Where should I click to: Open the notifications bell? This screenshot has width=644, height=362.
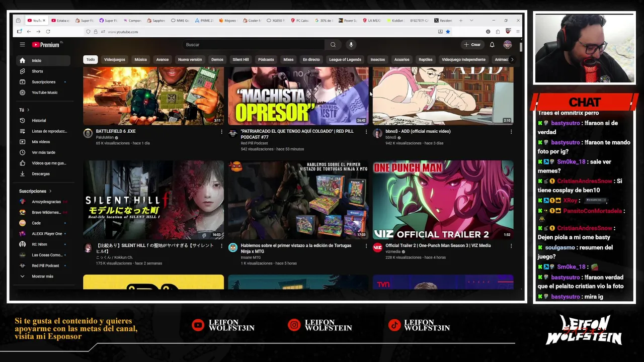point(492,45)
